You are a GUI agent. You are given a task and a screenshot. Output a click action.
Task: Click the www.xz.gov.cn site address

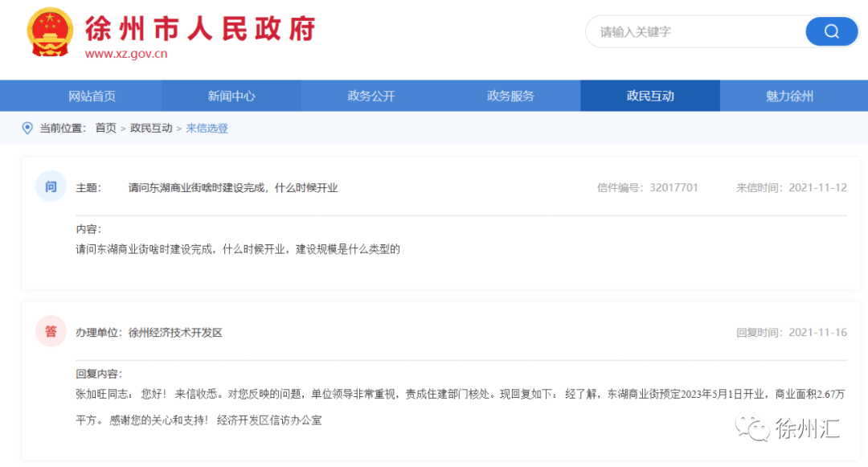126,55
